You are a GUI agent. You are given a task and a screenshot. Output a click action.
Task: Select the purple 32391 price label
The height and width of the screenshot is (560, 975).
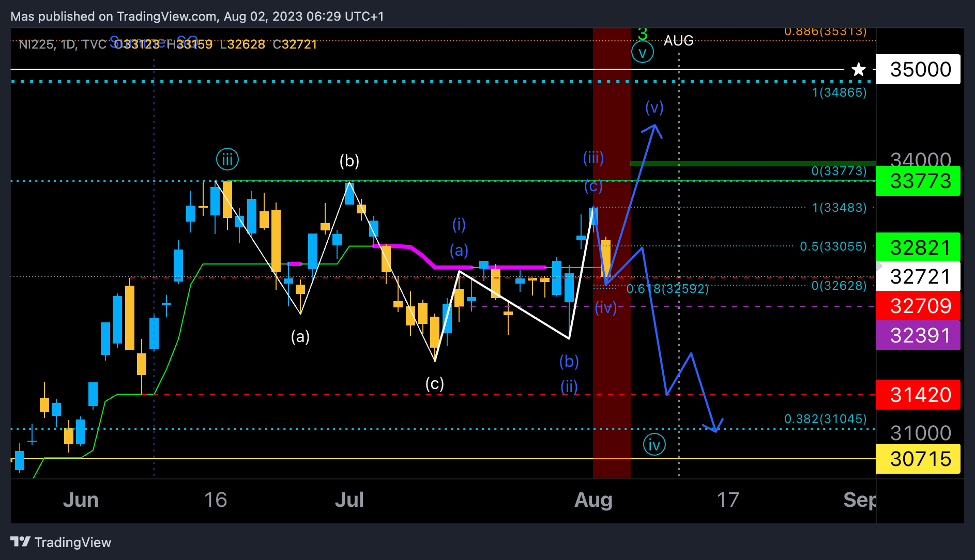[x=918, y=335]
